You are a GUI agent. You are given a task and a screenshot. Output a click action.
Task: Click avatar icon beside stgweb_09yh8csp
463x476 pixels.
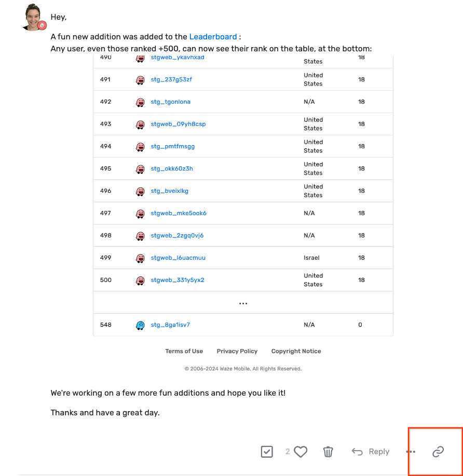(x=140, y=124)
